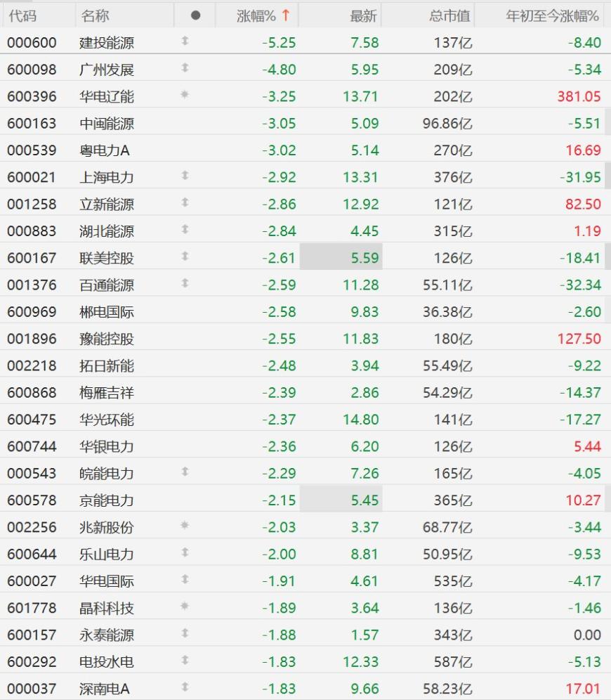
Task: Select stock name 广州发展
Action: tap(107, 70)
